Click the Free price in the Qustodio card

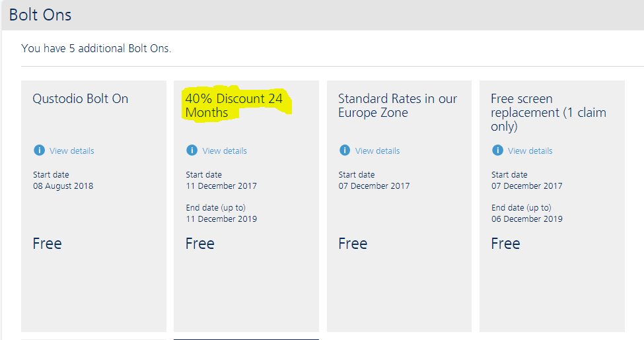(x=48, y=244)
